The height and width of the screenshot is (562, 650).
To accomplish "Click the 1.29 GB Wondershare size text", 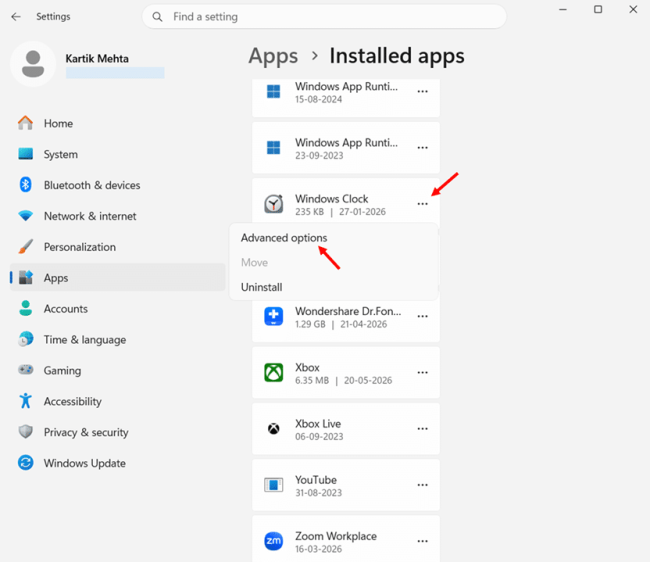I will click(310, 324).
